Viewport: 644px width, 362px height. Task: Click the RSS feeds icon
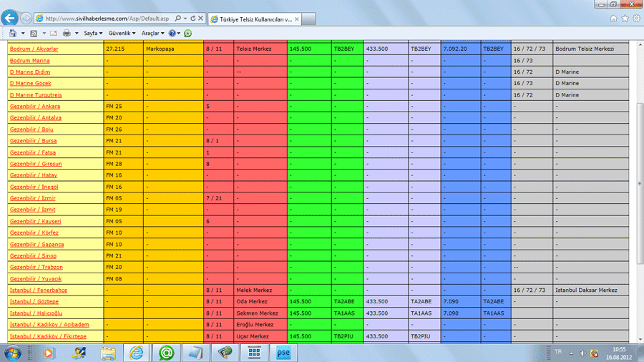pos(33,34)
